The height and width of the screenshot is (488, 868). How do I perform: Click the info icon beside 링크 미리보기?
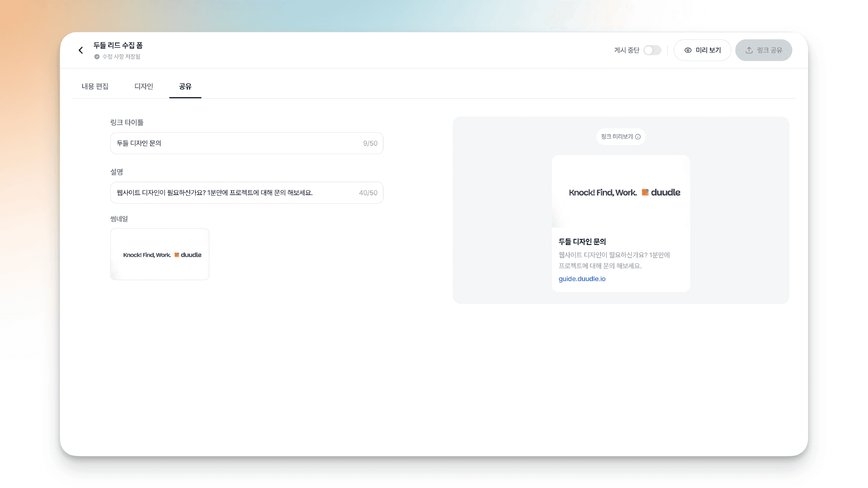tap(638, 137)
